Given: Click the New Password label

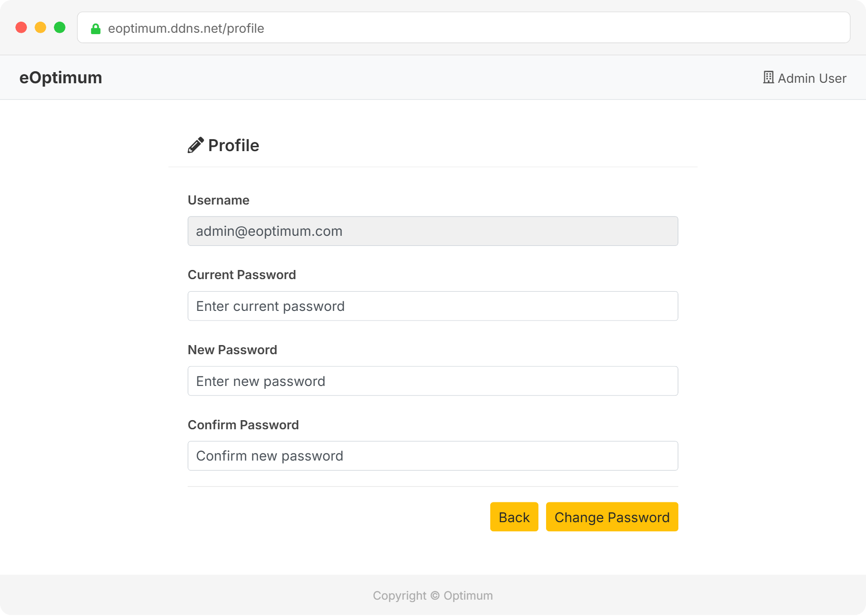Looking at the screenshot, I should 232,350.
